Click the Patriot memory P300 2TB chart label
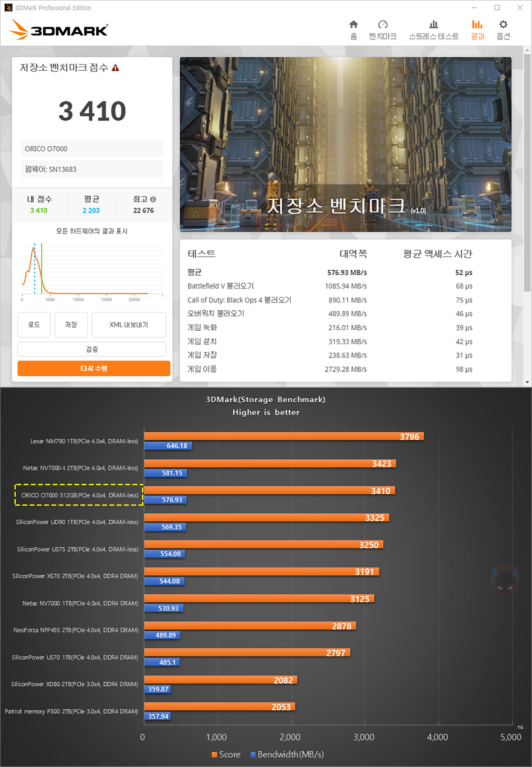 pos(71,711)
